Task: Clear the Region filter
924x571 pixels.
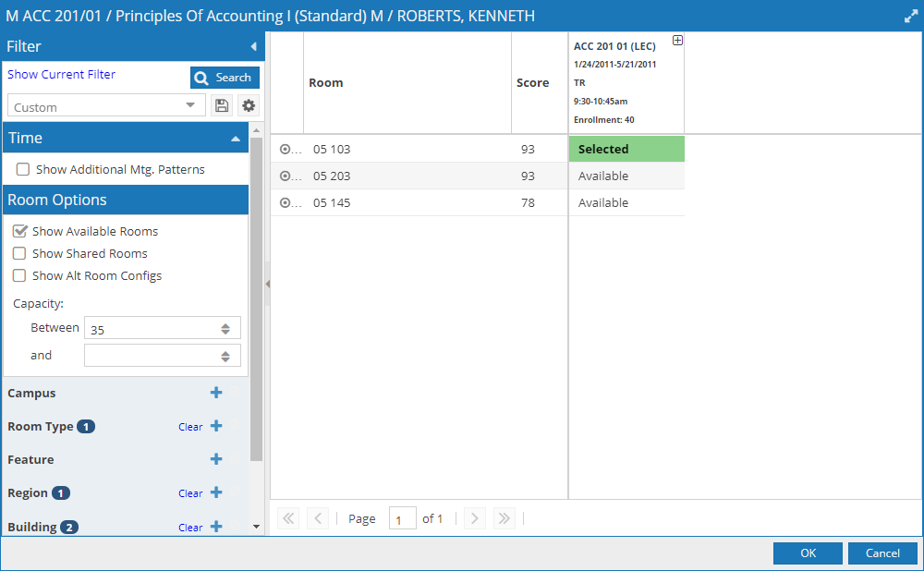Action: [190, 493]
